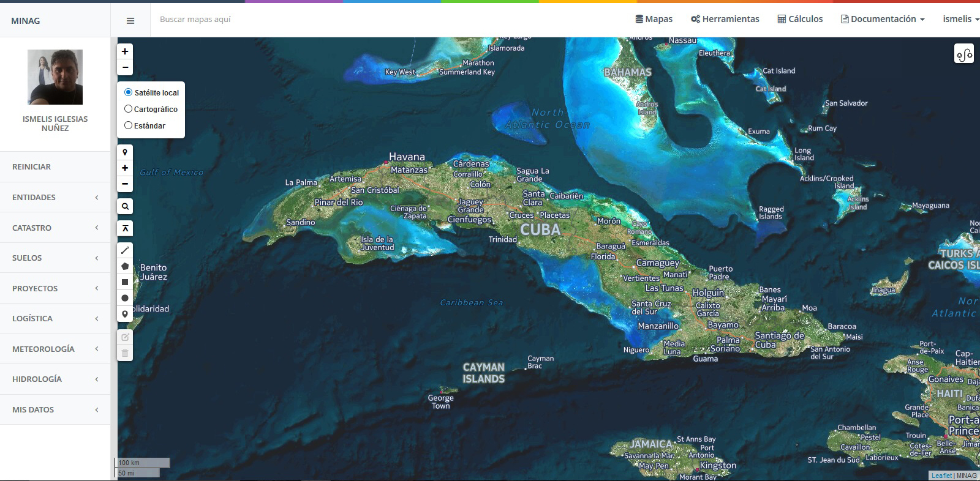980x481 pixels.
Task: Expand the HIDROLOGÍA sidebar section
Action: 55,379
